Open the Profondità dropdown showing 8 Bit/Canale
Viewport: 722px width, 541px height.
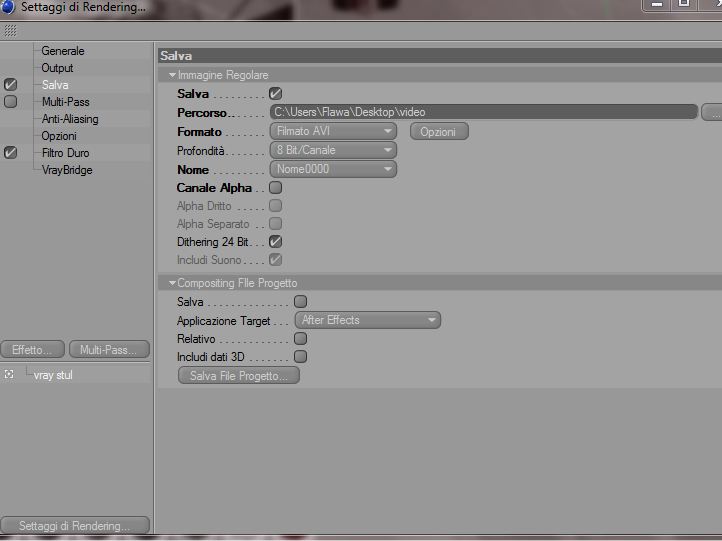tap(333, 150)
